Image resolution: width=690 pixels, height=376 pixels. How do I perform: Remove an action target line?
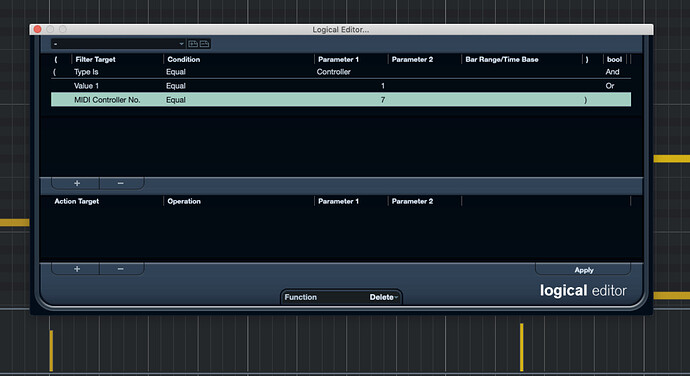(121, 269)
